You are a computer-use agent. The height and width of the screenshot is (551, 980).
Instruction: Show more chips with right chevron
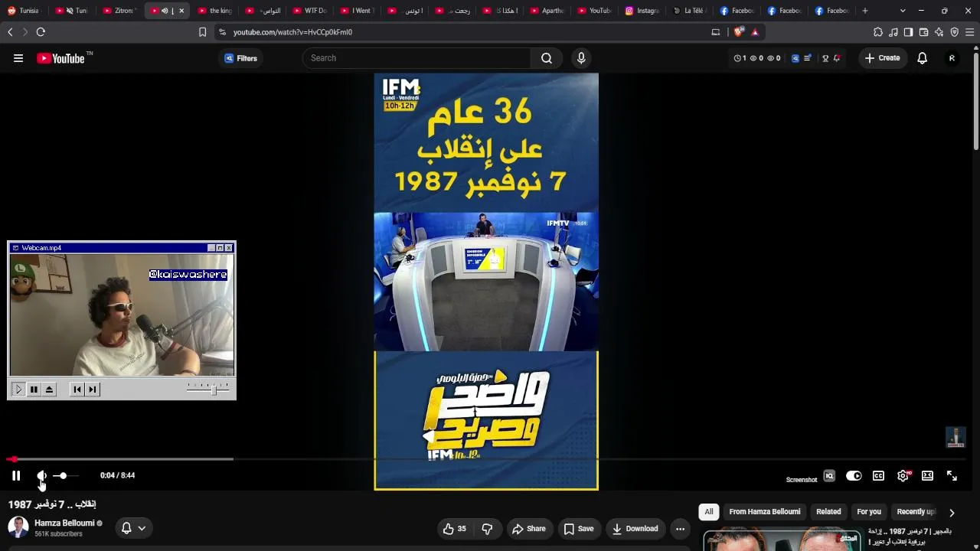click(952, 513)
